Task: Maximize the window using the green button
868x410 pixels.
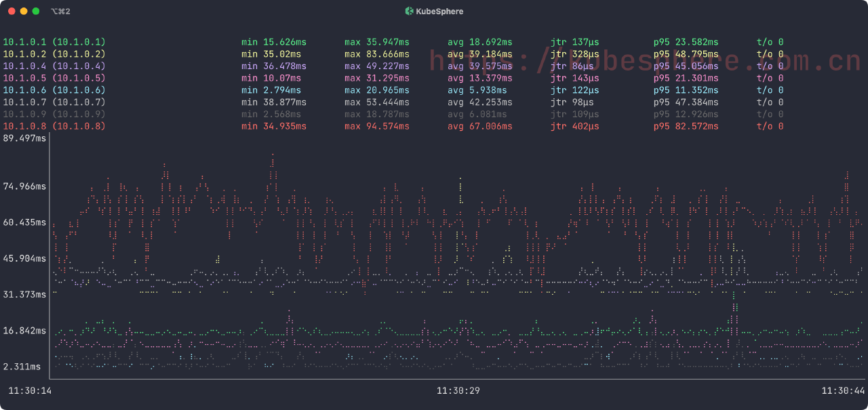Action: tap(36, 12)
